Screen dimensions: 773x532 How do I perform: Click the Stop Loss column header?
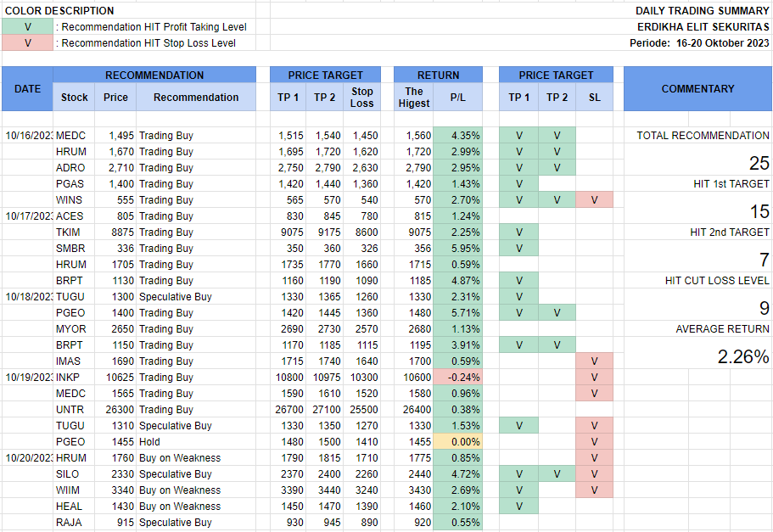pyautogui.click(x=362, y=98)
